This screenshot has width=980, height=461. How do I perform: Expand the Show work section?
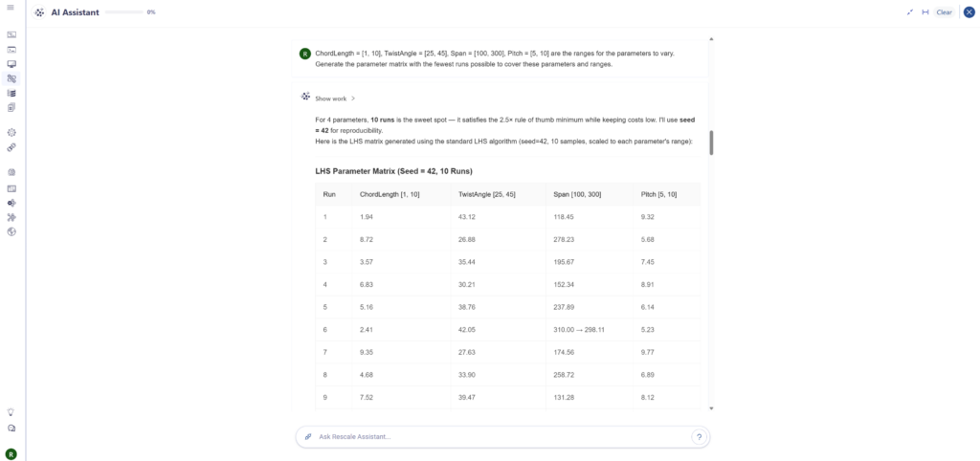[x=335, y=99]
